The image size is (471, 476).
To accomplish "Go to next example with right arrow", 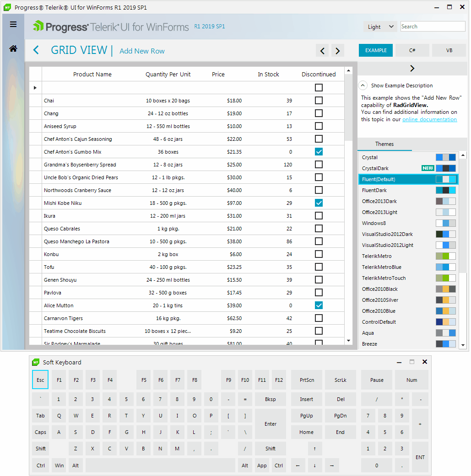I will [338, 51].
